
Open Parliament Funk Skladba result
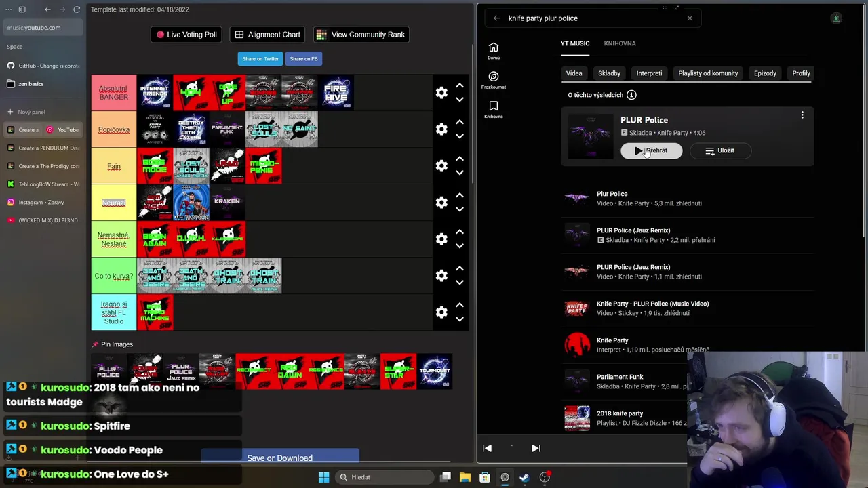687,381
